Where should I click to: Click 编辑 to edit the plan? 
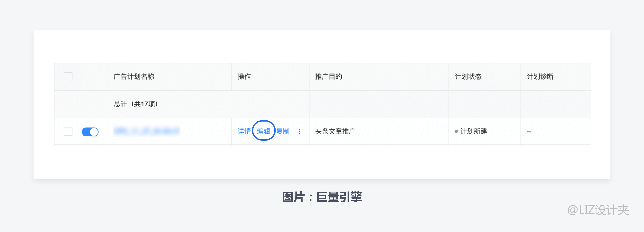(x=263, y=131)
